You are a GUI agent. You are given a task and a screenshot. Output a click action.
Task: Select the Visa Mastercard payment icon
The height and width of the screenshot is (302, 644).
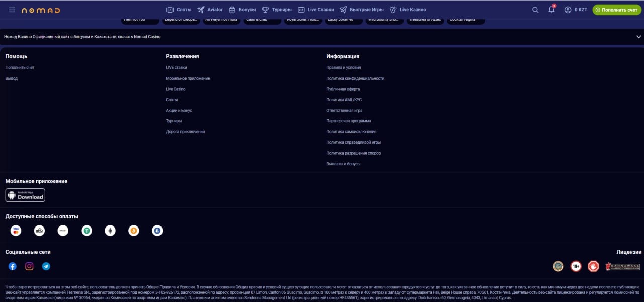[x=16, y=231]
